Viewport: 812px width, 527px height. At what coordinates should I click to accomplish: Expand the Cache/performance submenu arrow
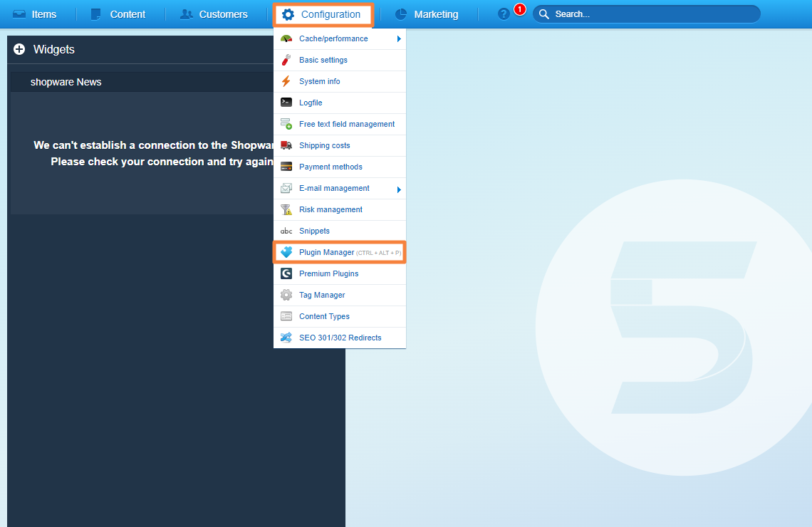tap(399, 39)
